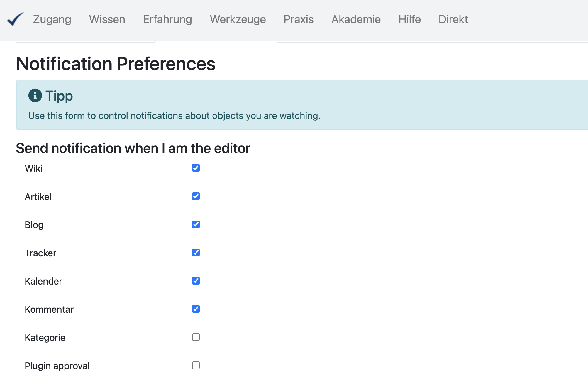
Task: Open the Werkzeuge menu
Action: 238,19
